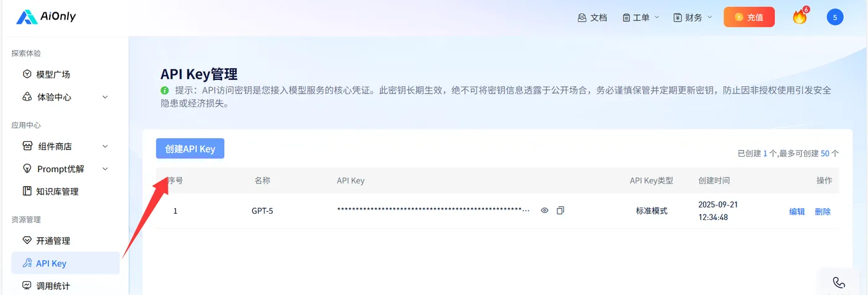Open the flame notifications icon
868x295 pixels.
tap(800, 17)
